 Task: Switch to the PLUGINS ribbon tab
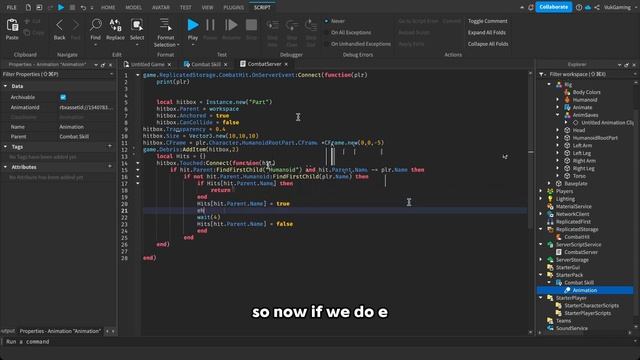click(234, 7)
